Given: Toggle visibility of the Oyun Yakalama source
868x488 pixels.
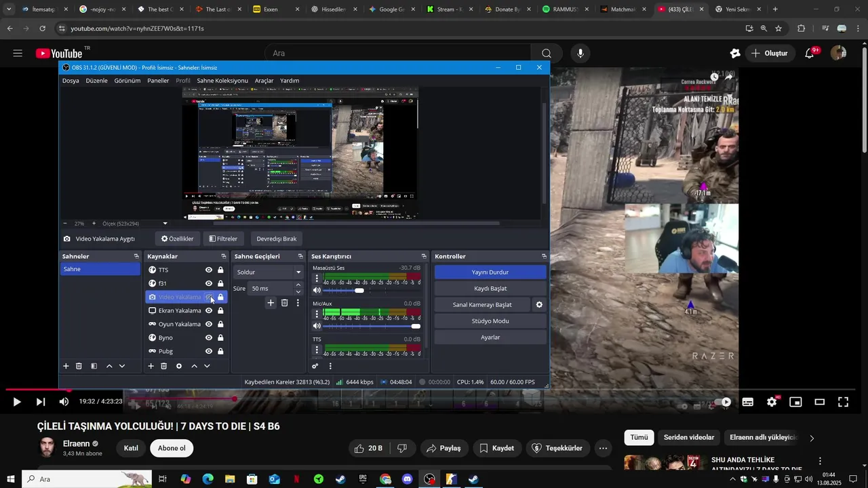Looking at the screenshot, I should coord(209,324).
